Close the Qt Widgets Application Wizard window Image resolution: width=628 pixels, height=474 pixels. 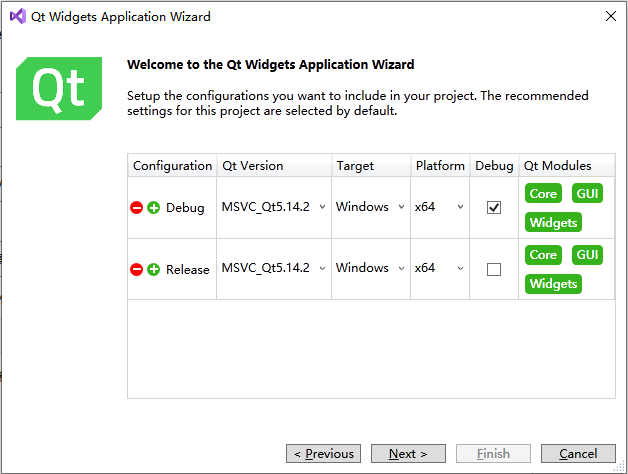point(611,16)
